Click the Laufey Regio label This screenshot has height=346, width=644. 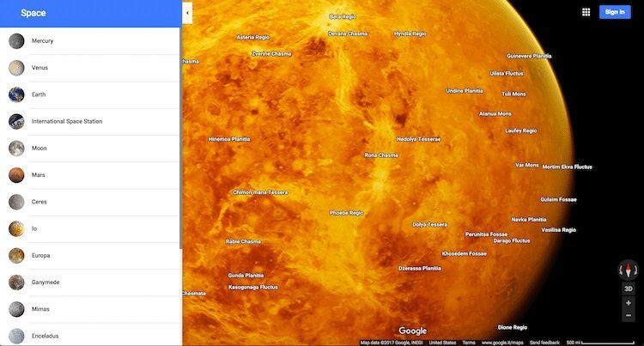point(521,131)
